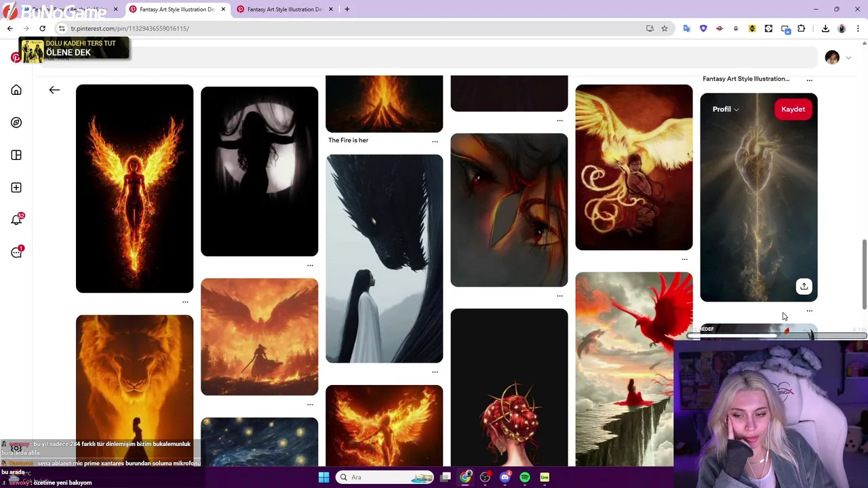Bookmark this page with the star icon
This screenshot has height=488, width=868.
(x=665, y=28)
